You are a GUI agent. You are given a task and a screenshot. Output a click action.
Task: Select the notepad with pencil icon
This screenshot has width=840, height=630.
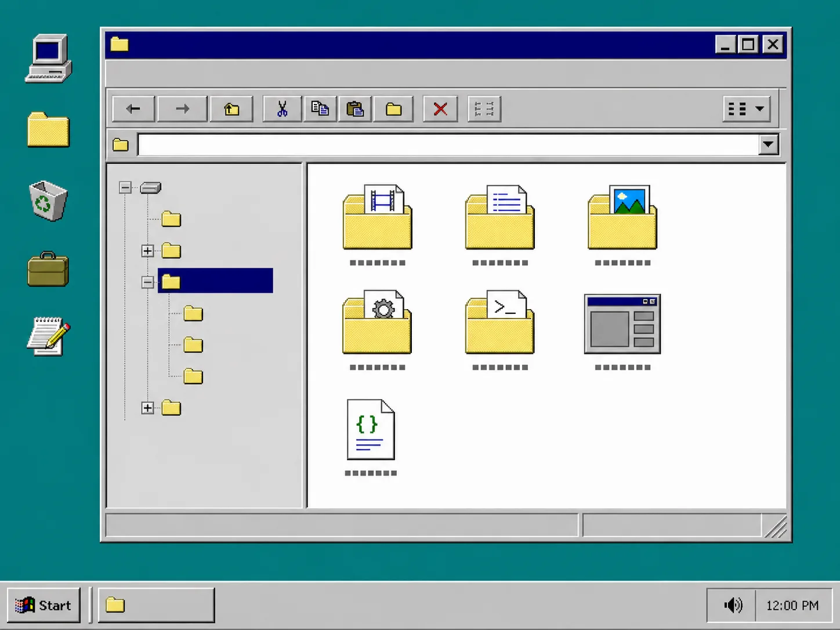coord(49,336)
